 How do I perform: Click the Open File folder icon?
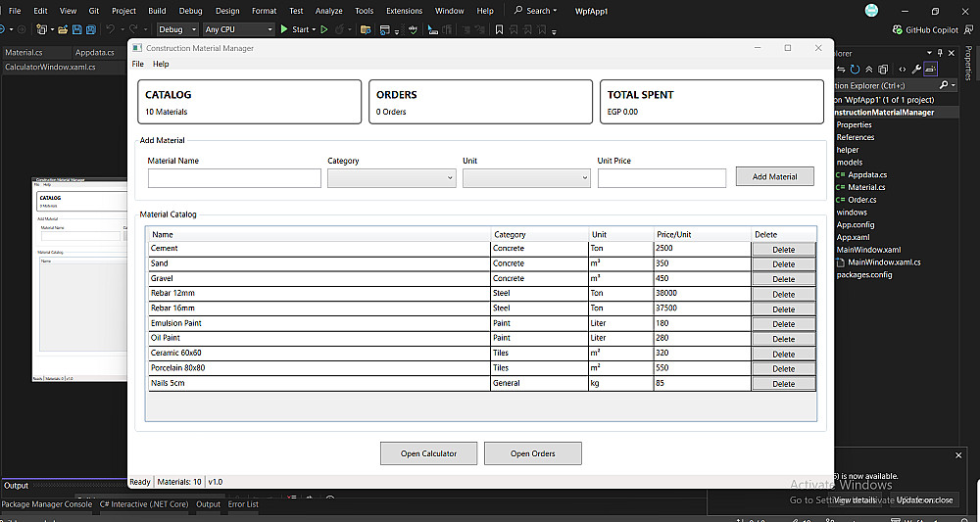pos(63,29)
